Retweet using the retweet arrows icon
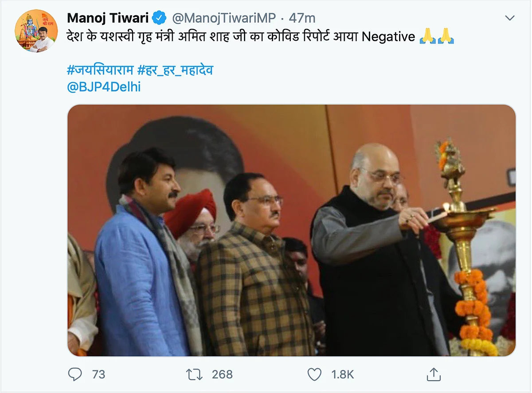This screenshot has height=393, width=532. (194, 374)
